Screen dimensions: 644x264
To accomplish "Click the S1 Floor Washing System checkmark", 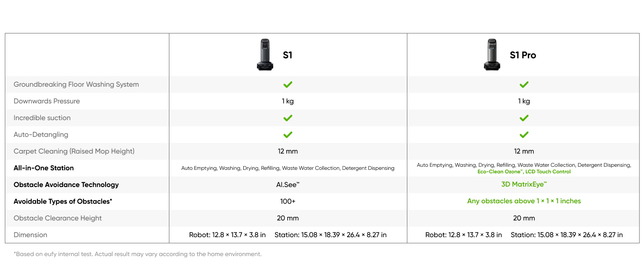I will 288,84.
